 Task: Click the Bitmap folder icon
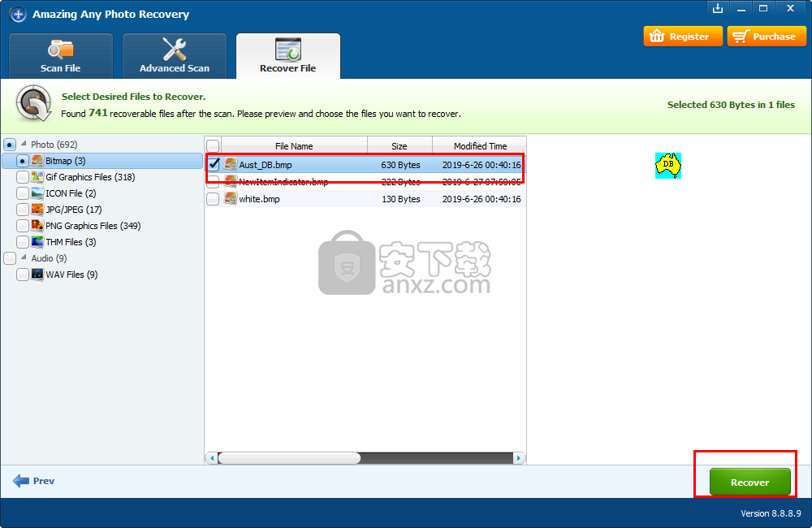(37, 161)
